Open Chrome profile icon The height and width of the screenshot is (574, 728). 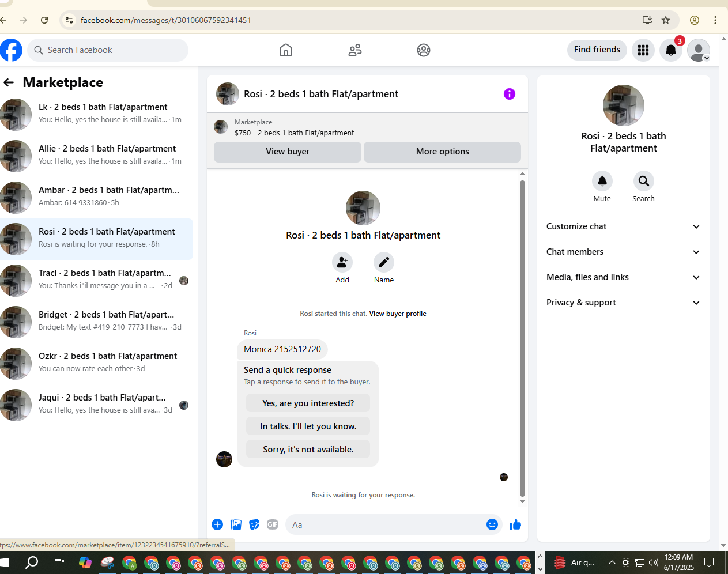pyautogui.click(x=695, y=20)
